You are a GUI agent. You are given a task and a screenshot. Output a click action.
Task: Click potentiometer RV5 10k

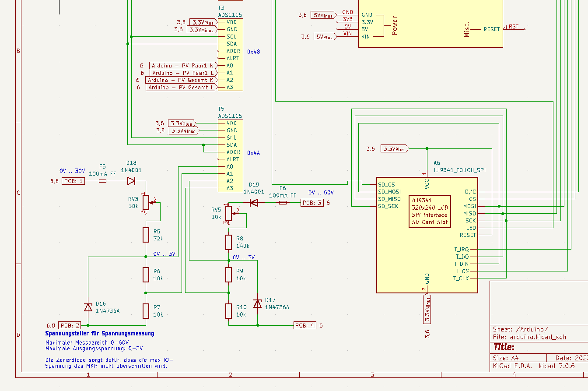[x=228, y=213]
